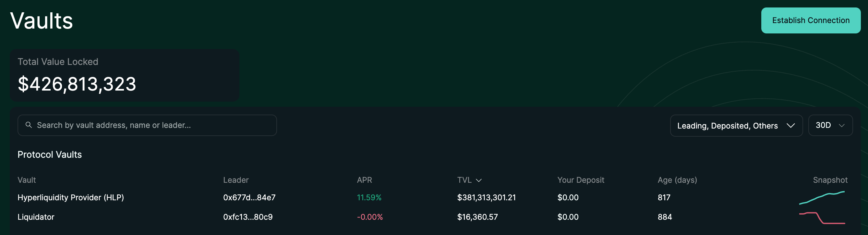Click the TVL sort arrow icon
Image resolution: width=868 pixels, height=235 pixels.
[478, 180]
